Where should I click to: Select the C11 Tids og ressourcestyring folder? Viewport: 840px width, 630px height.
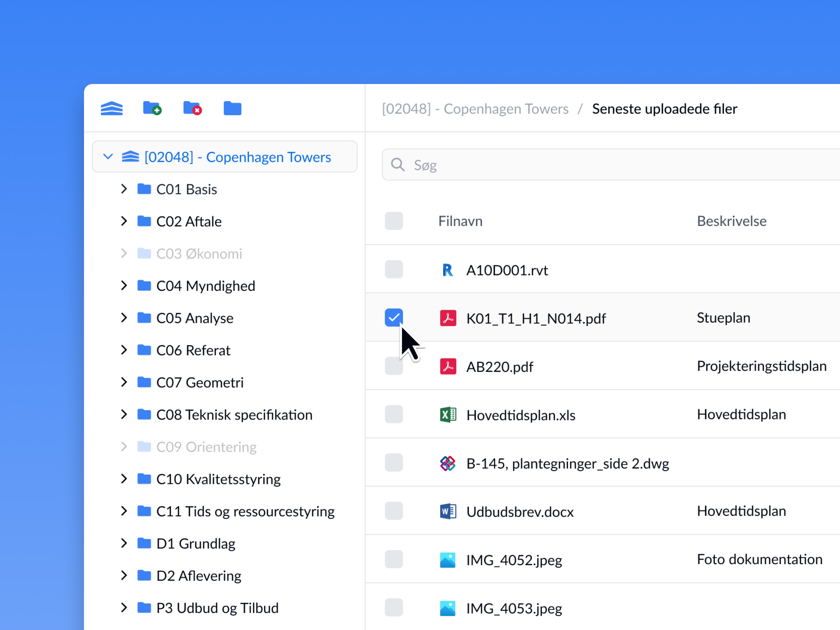tap(245, 511)
